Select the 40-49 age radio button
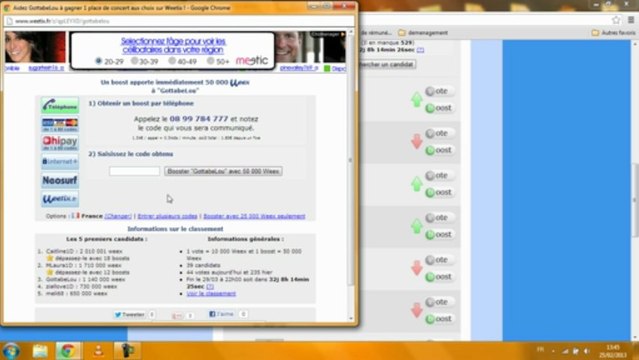The width and height of the screenshot is (639, 360). (x=172, y=61)
